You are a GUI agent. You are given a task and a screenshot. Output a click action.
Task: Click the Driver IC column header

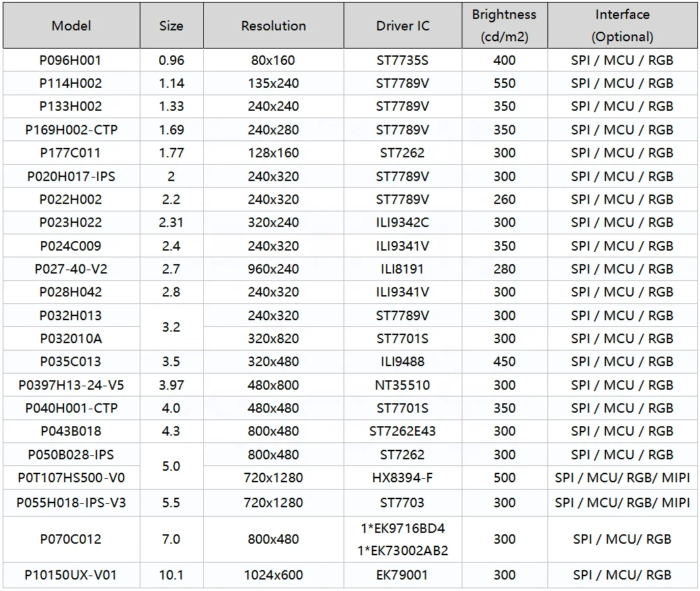pyautogui.click(x=401, y=25)
